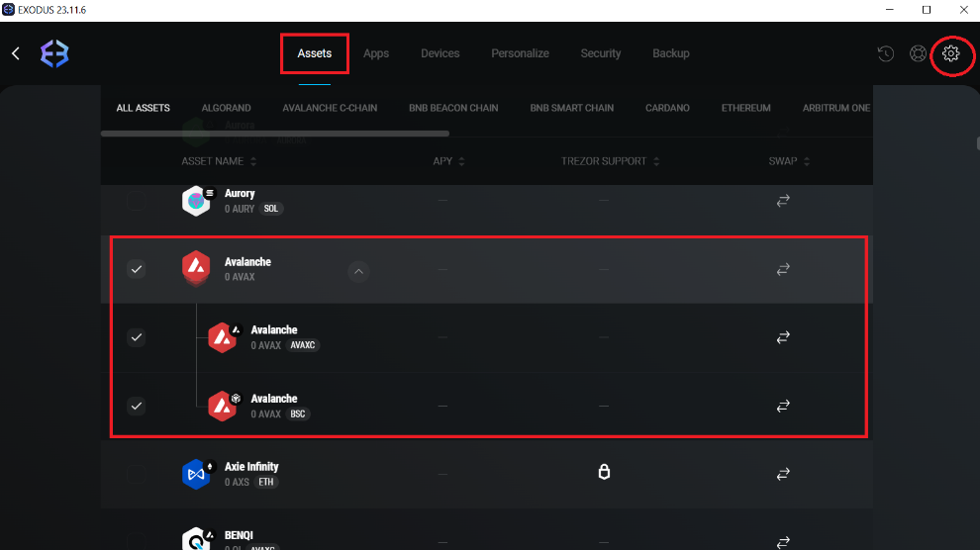Open the Backup tab
Viewport: 980px width, 550px height.
[x=671, y=53]
